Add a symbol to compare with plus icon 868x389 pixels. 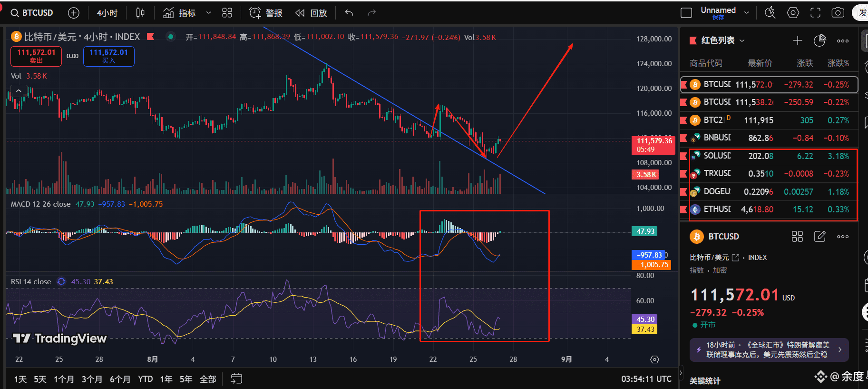click(x=74, y=13)
